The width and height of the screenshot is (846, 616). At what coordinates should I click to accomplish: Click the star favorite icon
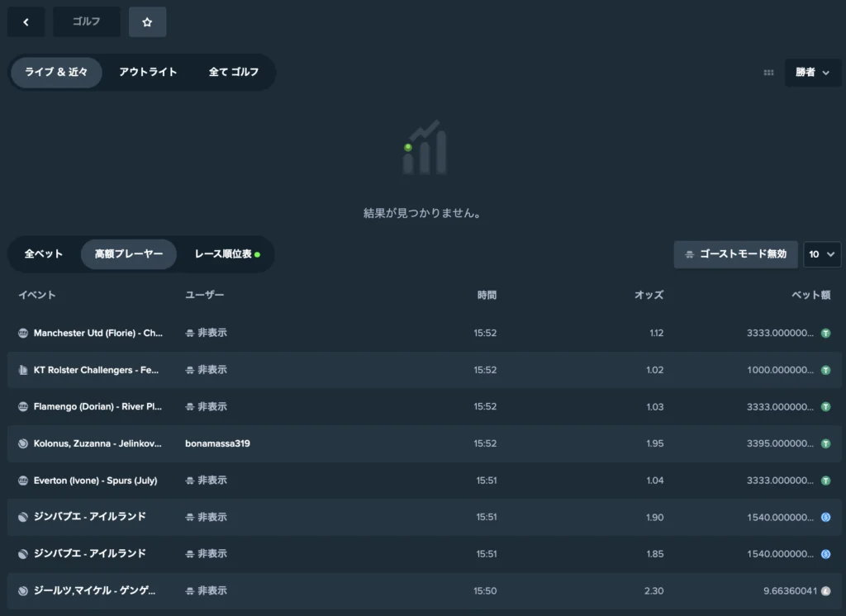(147, 22)
